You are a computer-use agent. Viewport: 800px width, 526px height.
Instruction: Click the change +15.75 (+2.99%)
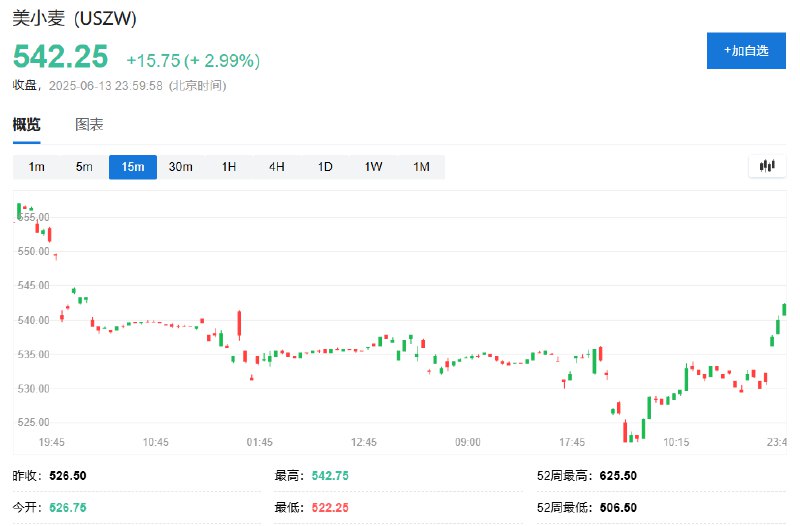click(x=193, y=61)
